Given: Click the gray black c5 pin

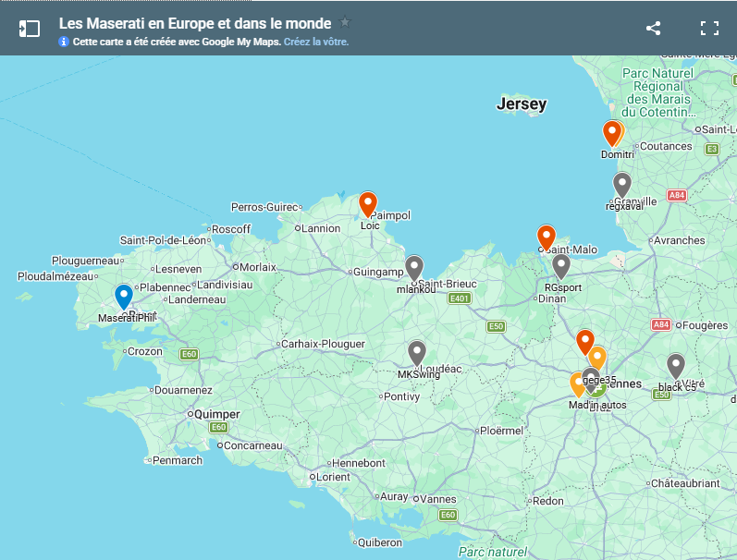Looking at the screenshot, I should [x=676, y=366].
